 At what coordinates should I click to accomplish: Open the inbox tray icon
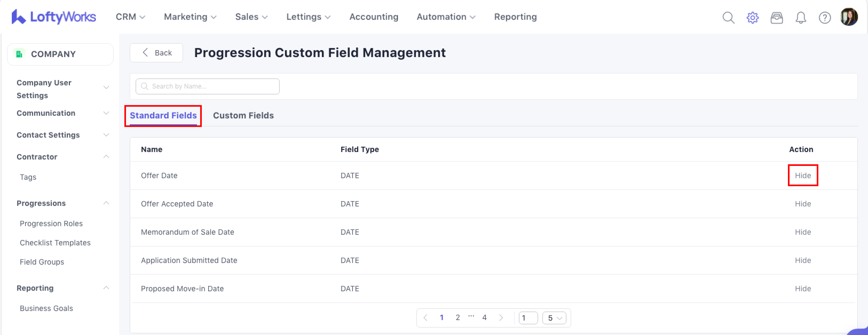(x=776, y=18)
